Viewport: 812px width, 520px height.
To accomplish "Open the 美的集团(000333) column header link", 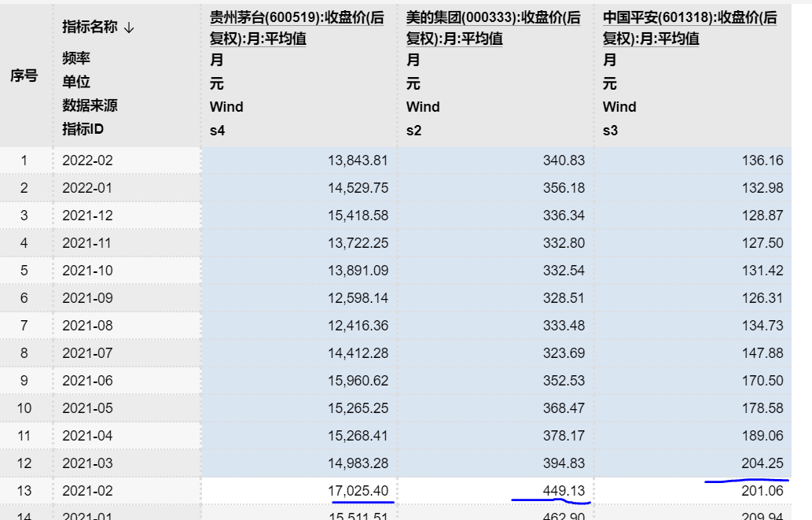I will click(493, 28).
